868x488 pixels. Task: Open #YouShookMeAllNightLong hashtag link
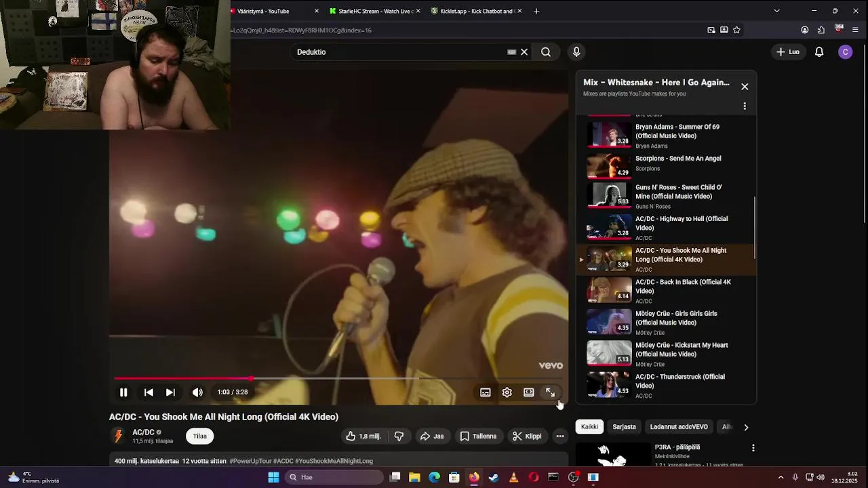pyautogui.click(x=334, y=461)
